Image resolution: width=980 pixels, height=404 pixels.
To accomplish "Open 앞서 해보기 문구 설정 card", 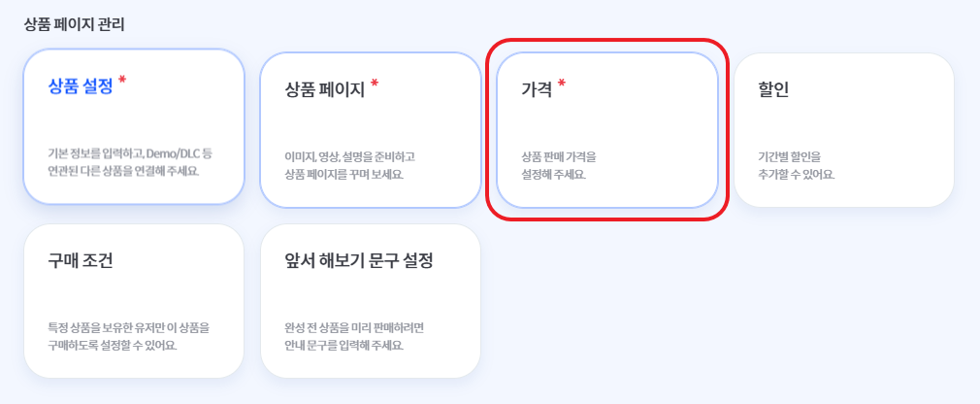I will [x=370, y=301].
